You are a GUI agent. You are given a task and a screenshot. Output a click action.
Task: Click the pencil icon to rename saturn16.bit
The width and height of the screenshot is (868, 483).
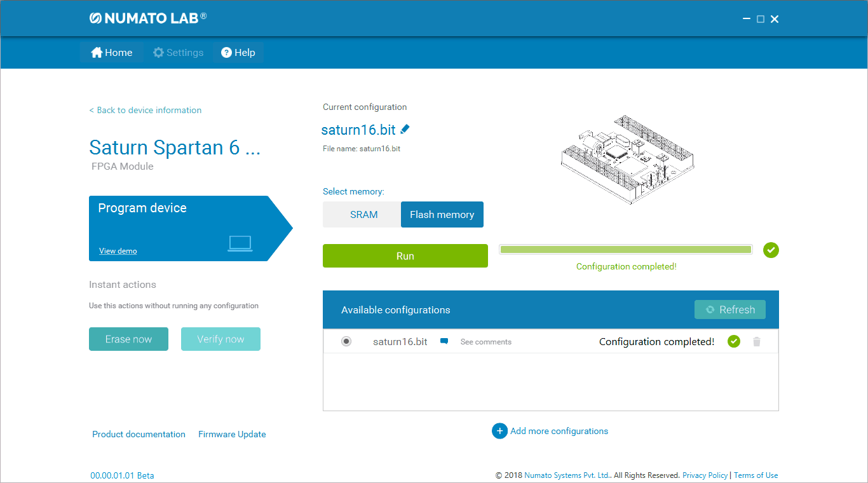[x=405, y=129]
